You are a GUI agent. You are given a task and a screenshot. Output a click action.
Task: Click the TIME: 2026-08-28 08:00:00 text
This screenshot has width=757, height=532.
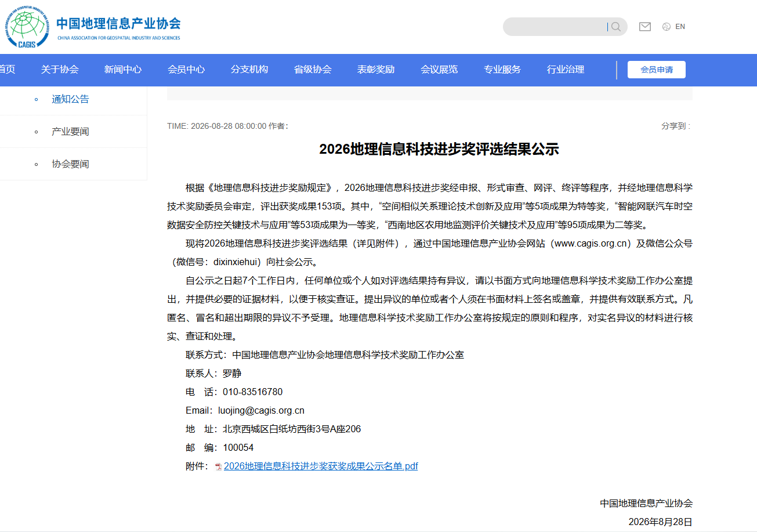[216, 126]
